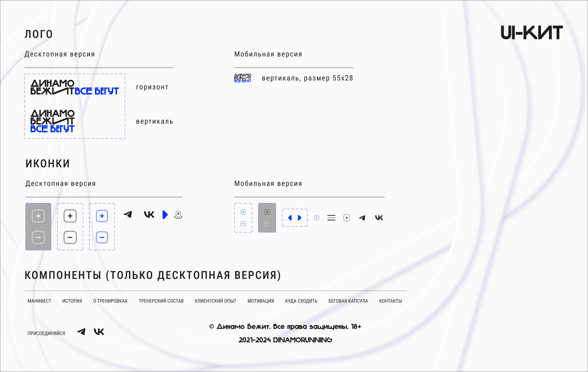Click the gray disabled desktop plus icon

[x=38, y=216]
